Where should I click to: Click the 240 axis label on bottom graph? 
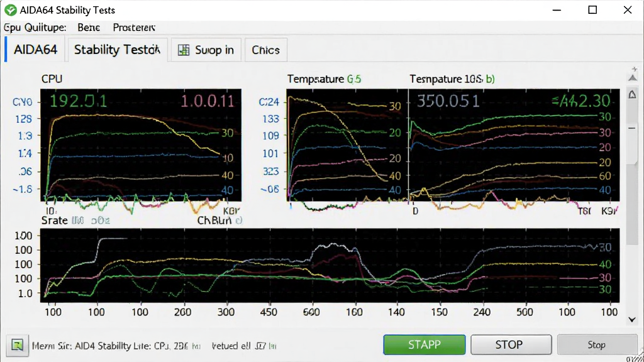[x=482, y=312]
